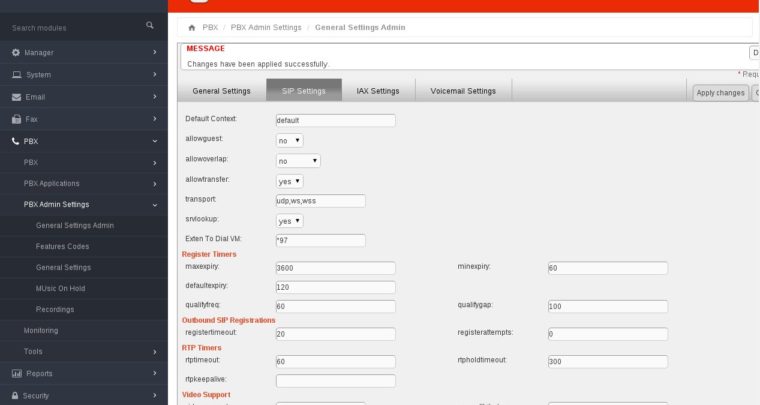This screenshot has height=405, width=760.
Task: Collapse the PBX Admin Settings submenu
Action: click(154, 204)
